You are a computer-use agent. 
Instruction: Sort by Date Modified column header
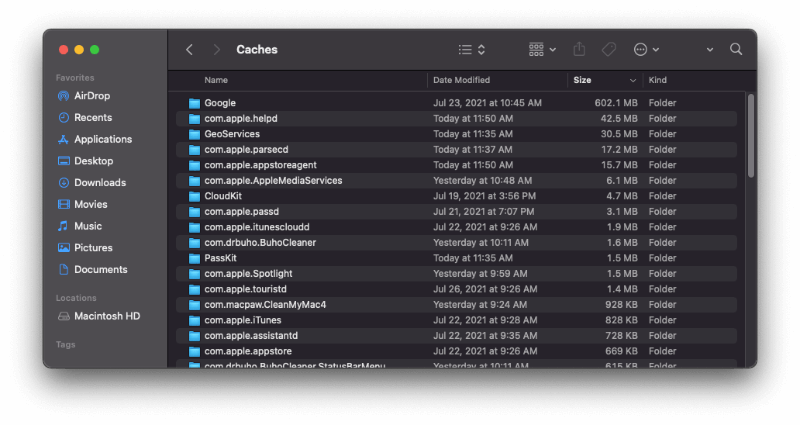click(x=461, y=80)
